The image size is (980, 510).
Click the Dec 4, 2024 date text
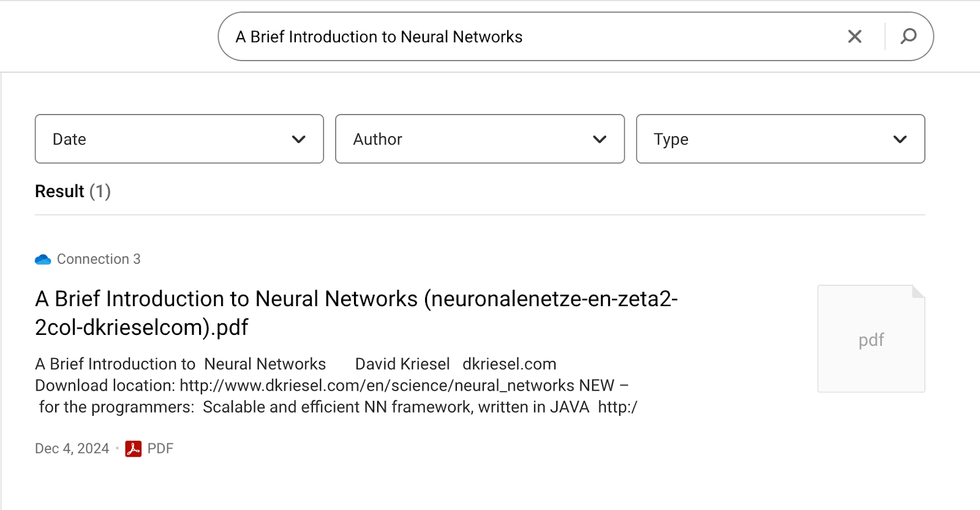pos(72,449)
